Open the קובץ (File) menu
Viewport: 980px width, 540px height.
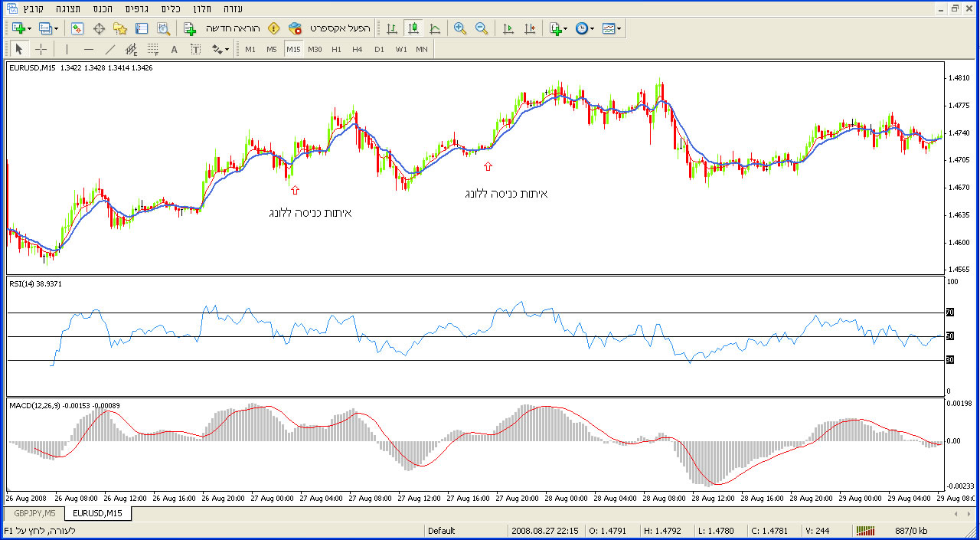click(x=32, y=8)
